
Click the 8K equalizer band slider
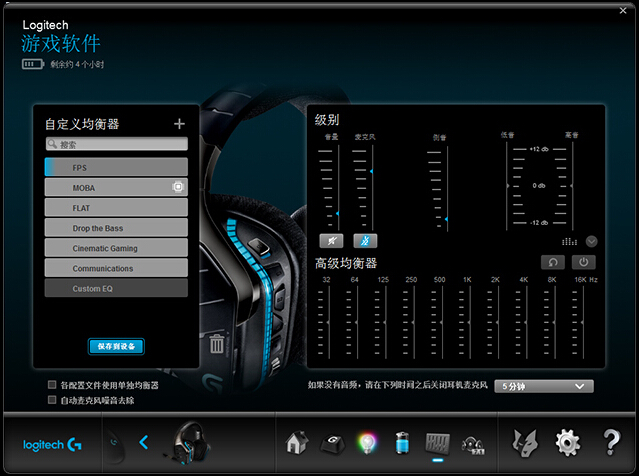(555, 322)
